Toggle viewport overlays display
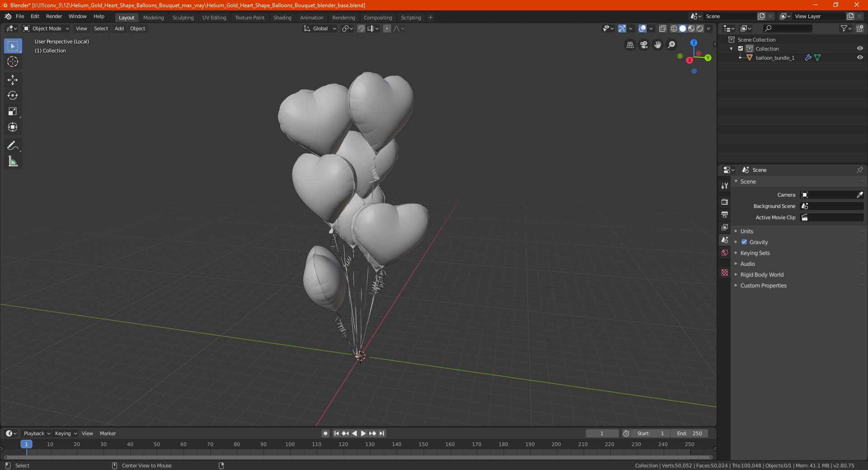Viewport: 868px width, 470px height. (x=642, y=28)
